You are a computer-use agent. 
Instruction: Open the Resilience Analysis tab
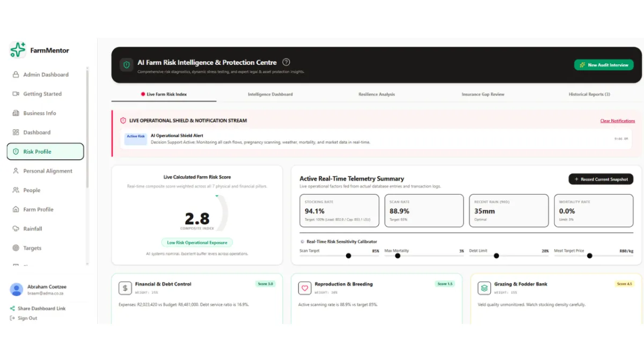(x=377, y=94)
